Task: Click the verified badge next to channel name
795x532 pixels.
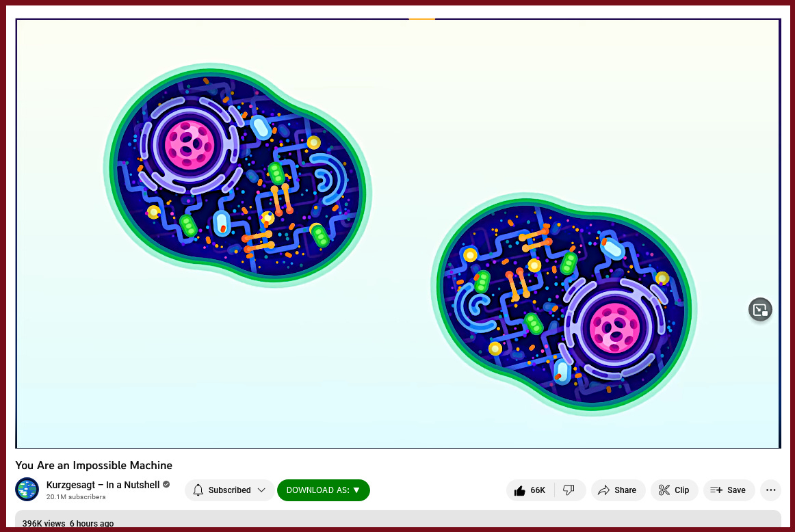Action: (x=166, y=484)
